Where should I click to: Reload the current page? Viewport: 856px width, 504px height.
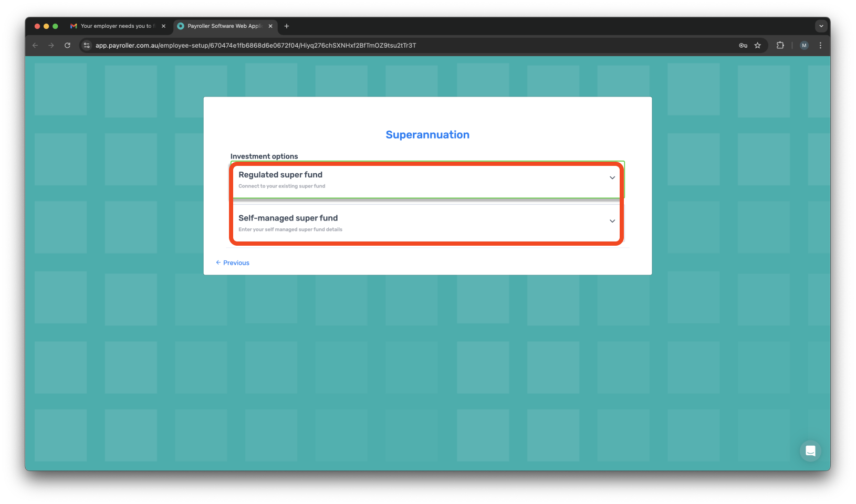tap(67, 46)
